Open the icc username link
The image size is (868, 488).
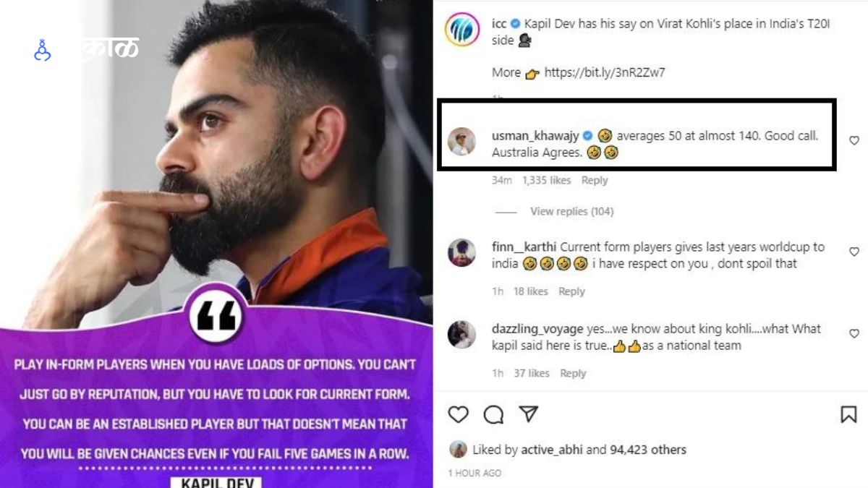[499, 24]
